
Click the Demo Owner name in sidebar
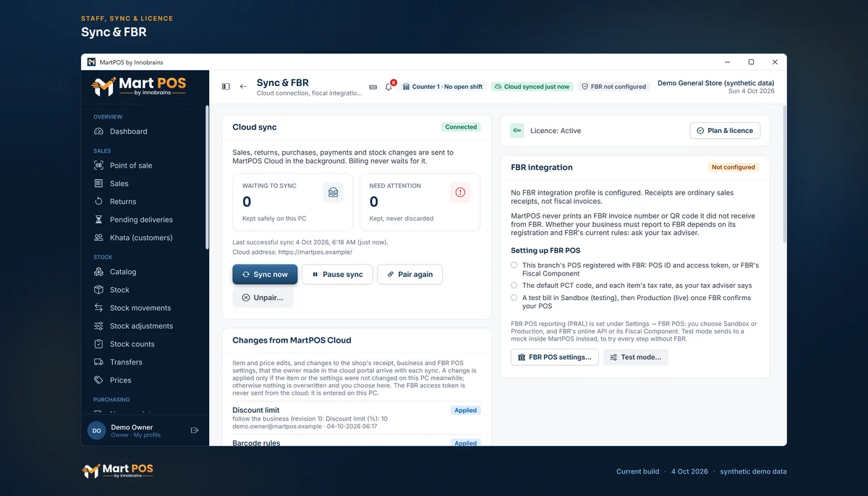132,427
